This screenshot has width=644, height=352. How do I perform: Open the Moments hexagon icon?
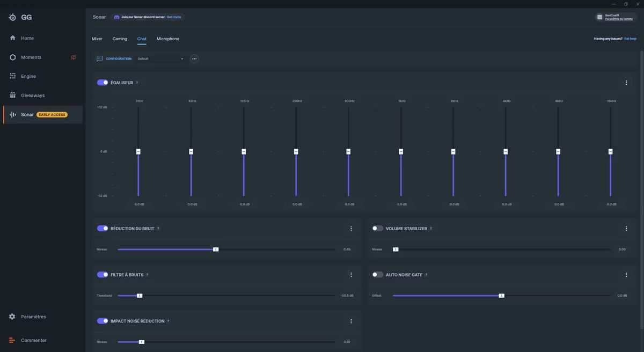[x=12, y=57]
